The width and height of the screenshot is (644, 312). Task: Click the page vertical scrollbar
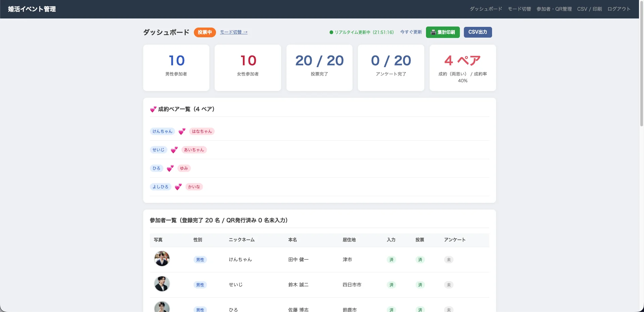pos(642,64)
